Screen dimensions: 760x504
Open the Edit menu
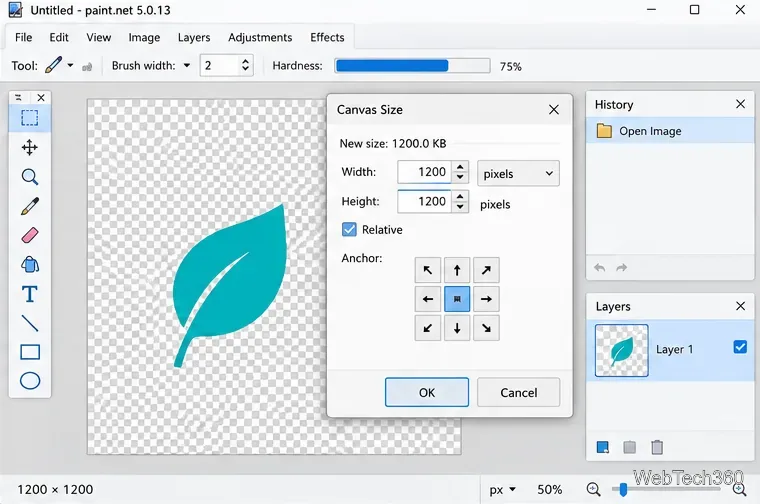(x=59, y=37)
